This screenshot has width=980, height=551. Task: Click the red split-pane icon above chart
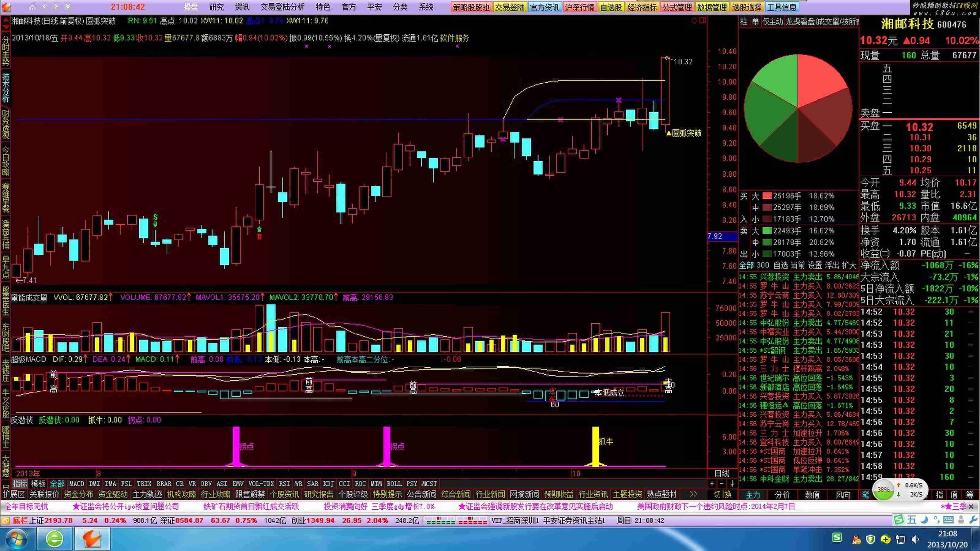pos(702,21)
